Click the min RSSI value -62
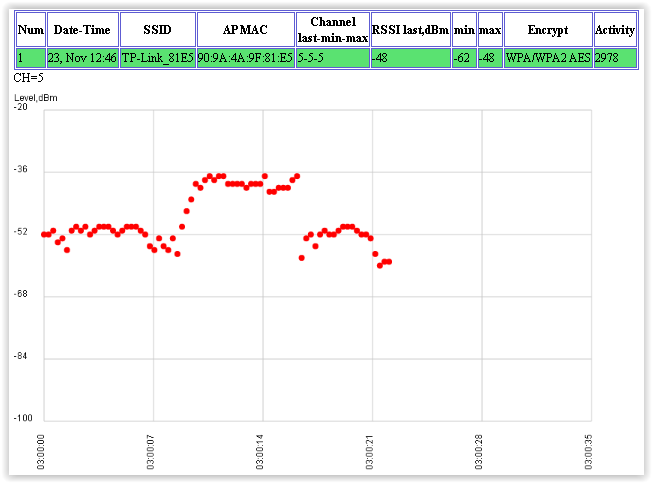This screenshot has height=483, width=652. coord(462,59)
